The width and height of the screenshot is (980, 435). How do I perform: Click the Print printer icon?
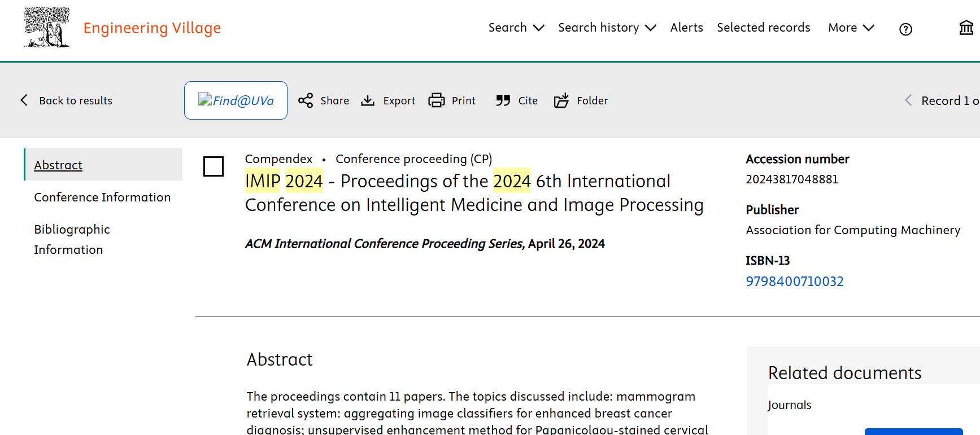437,100
